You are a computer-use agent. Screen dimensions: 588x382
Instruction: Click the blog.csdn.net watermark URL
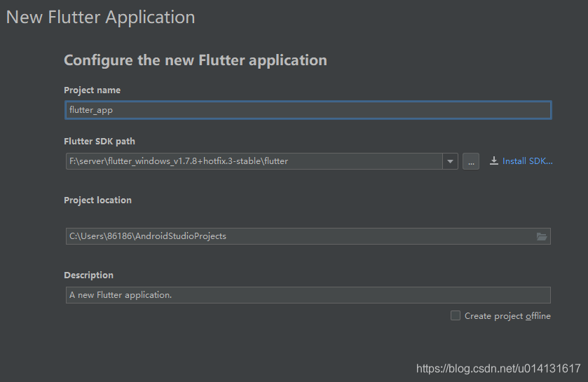coord(498,369)
